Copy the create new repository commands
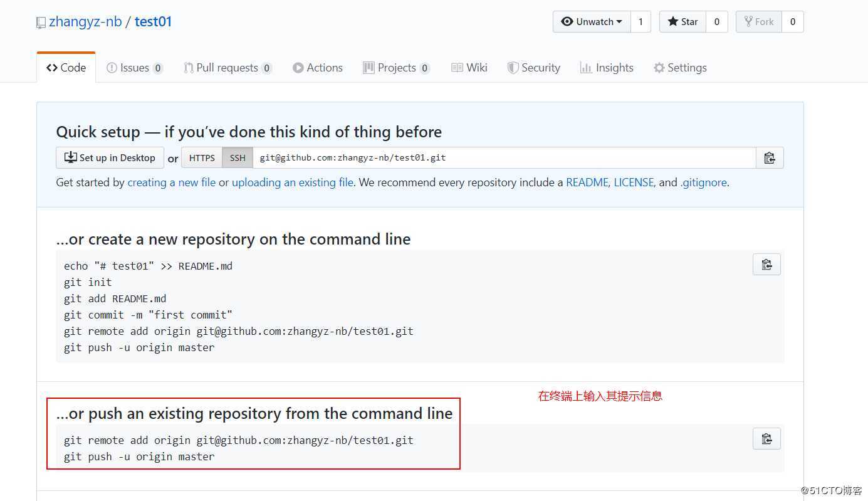This screenshot has width=868, height=501. pyautogui.click(x=766, y=265)
